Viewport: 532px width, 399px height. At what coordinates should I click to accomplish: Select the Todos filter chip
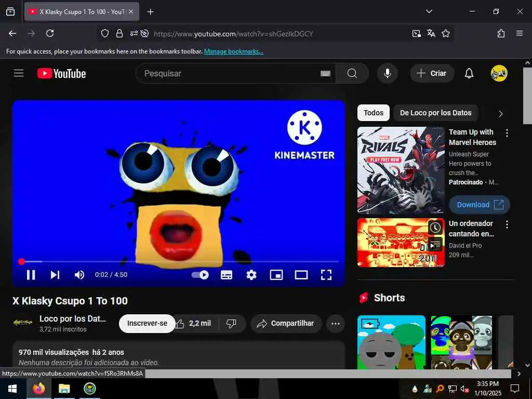click(374, 113)
